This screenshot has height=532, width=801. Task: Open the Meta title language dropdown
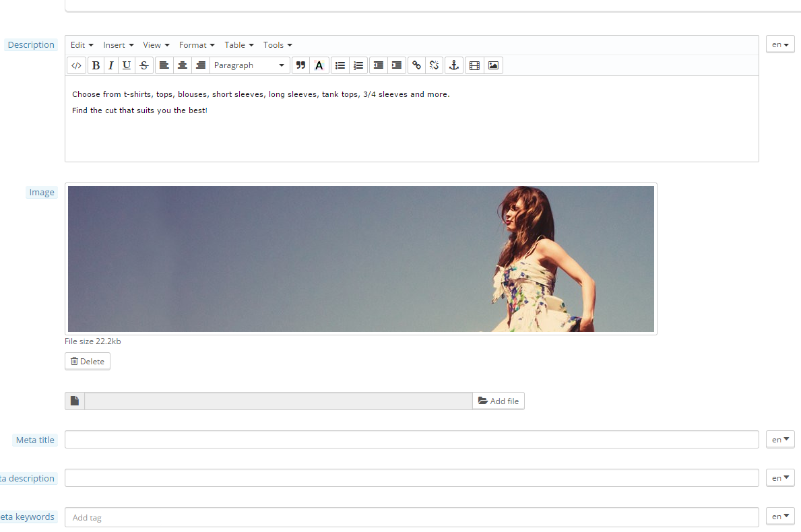click(780, 440)
